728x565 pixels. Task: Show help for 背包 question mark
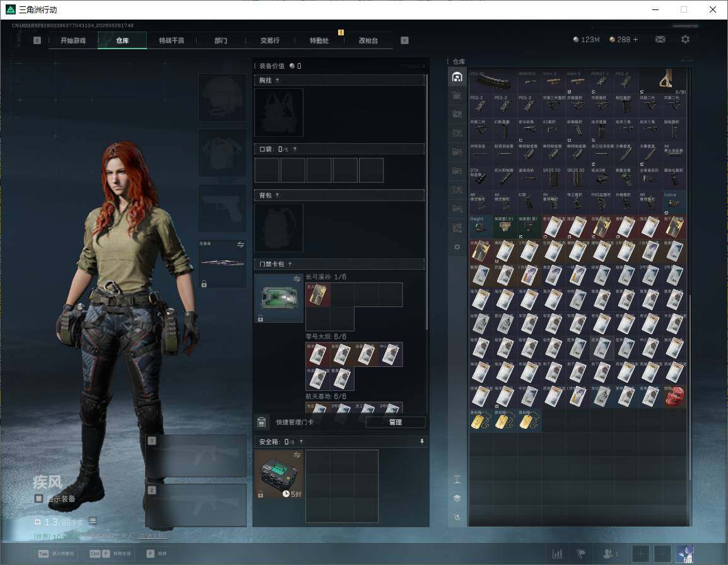pos(277,195)
